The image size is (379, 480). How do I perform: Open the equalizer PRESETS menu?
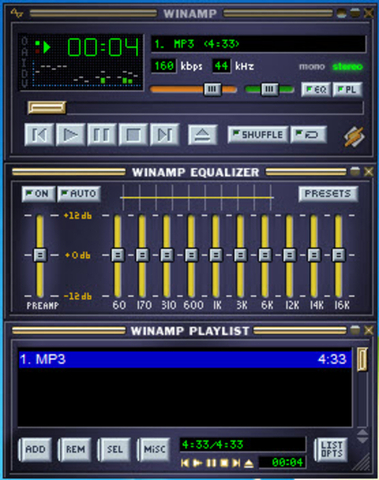click(328, 194)
